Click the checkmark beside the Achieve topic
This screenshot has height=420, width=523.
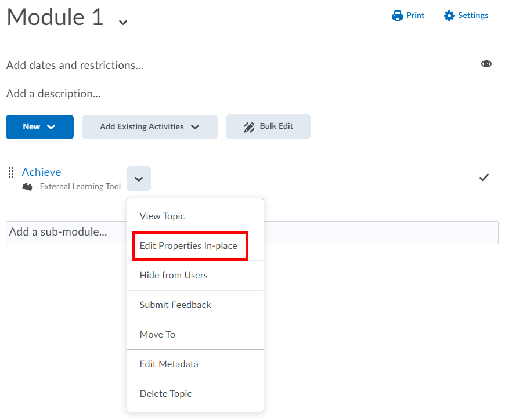484,178
